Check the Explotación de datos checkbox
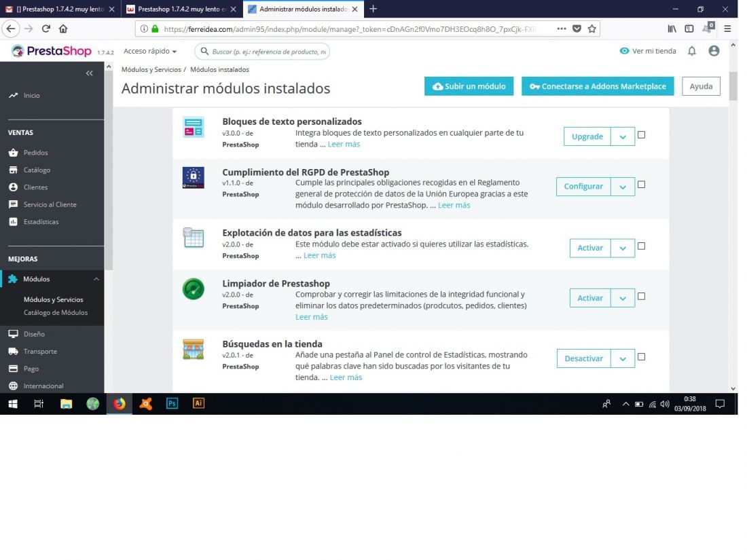This screenshot has height=560, width=747. [x=642, y=246]
